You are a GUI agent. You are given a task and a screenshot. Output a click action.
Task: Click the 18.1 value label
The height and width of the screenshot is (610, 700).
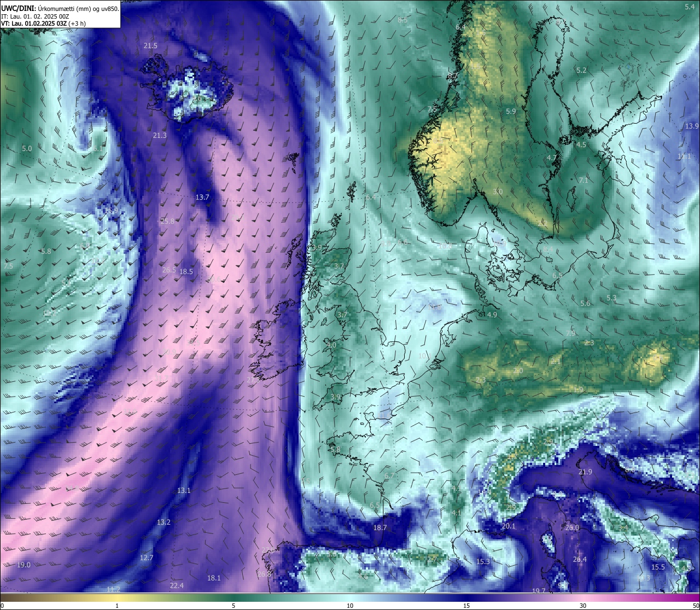(214, 578)
